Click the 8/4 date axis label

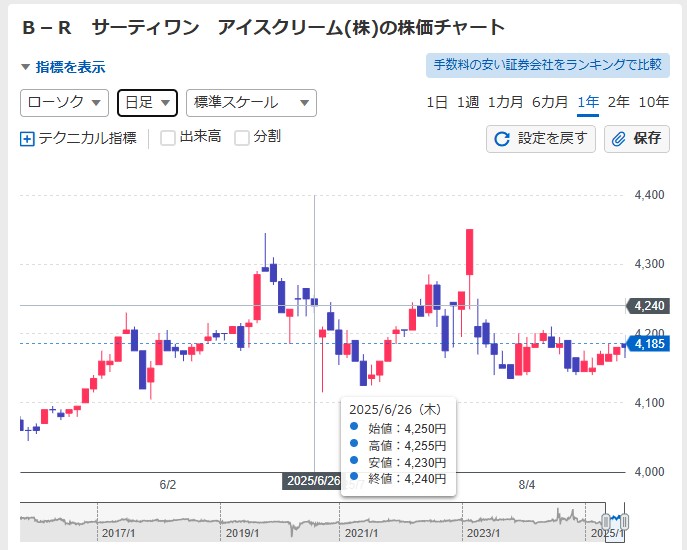click(527, 485)
